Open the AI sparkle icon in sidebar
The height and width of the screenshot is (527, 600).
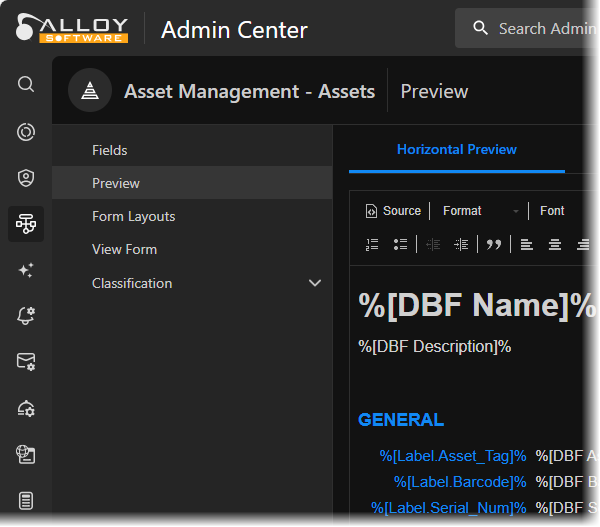pos(26,270)
